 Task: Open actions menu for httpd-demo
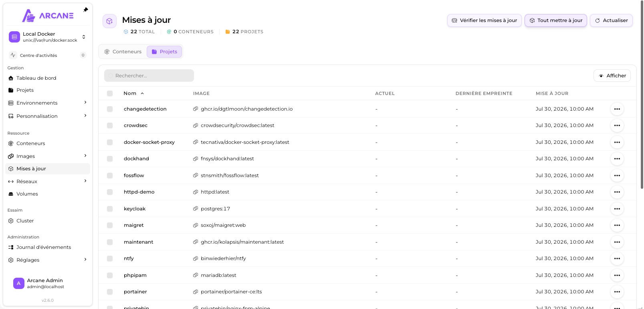tap(617, 192)
